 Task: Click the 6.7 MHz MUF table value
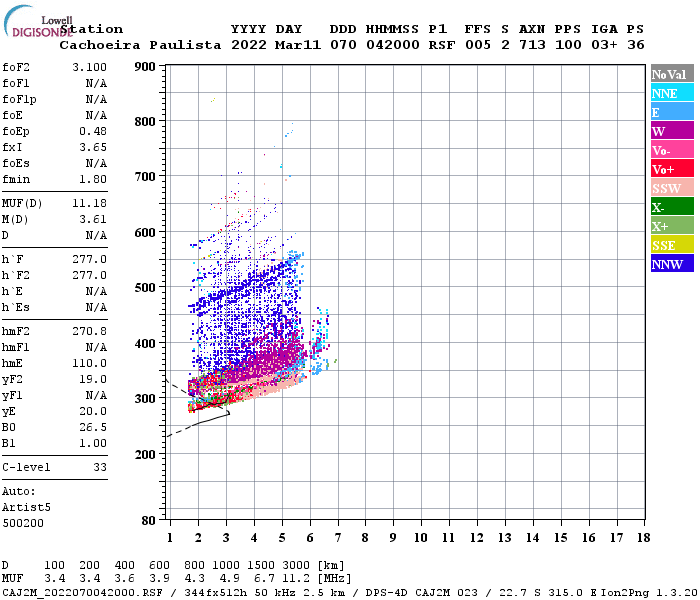(264, 579)
